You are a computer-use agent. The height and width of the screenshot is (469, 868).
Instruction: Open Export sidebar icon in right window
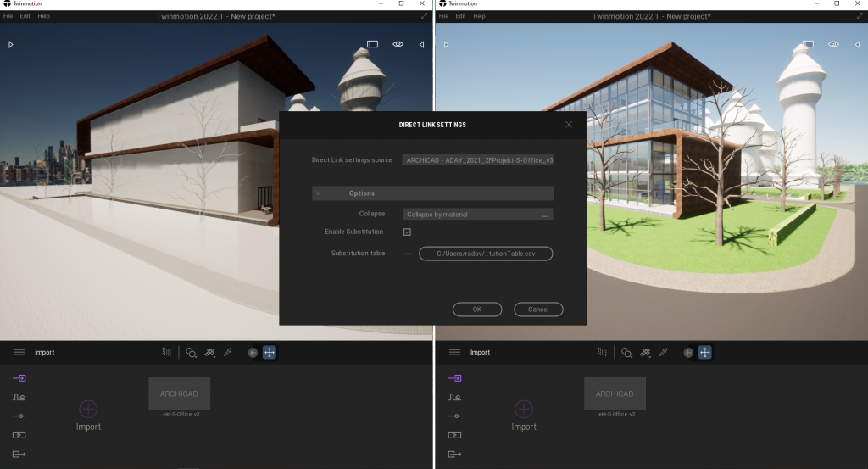(x=455, y=455)
